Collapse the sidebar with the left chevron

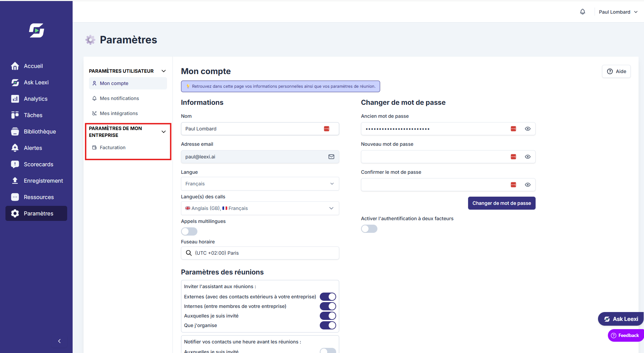pyautogui.click(x=59, y=341)
